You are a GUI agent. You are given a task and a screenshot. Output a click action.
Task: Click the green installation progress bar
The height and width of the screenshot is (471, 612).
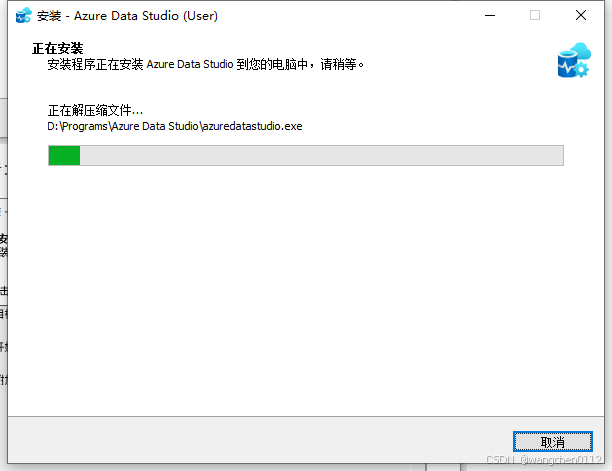(306, 155)
